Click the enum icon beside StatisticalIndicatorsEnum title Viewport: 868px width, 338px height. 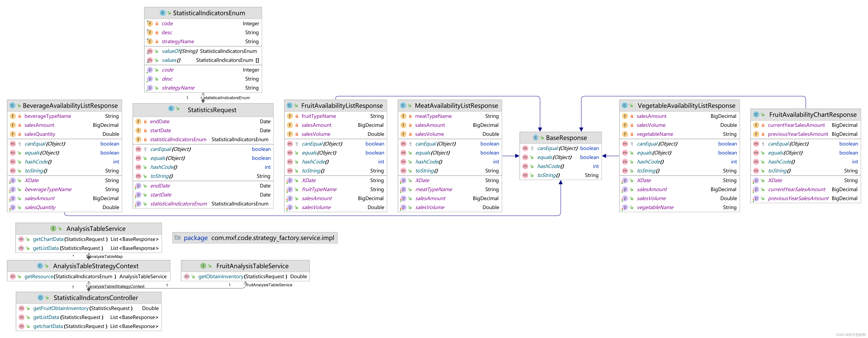click(162, 13)
